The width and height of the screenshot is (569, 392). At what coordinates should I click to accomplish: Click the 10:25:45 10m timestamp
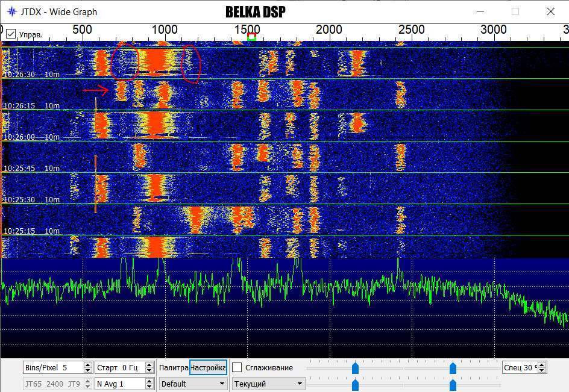point(31,168)
